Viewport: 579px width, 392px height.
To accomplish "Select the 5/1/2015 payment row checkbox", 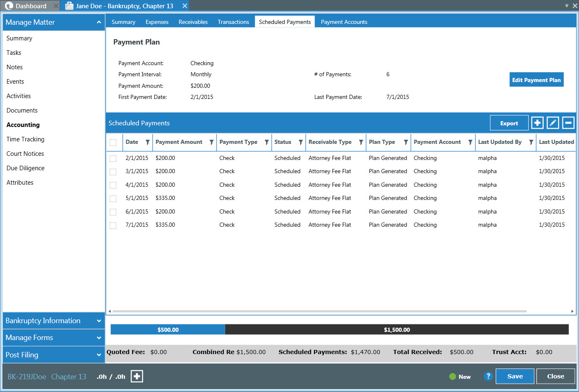I will 113,199.
